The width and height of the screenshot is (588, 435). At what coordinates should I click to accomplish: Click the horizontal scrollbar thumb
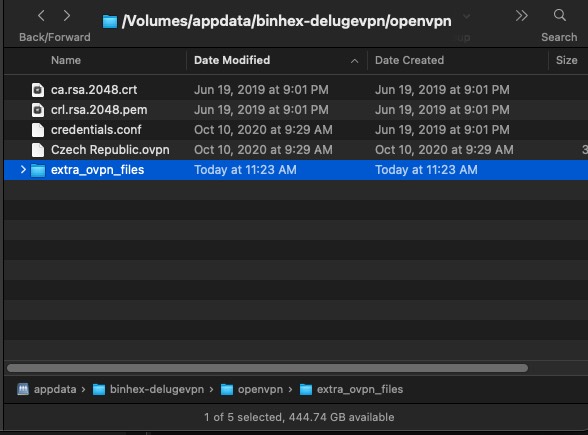tap(267, 368)
